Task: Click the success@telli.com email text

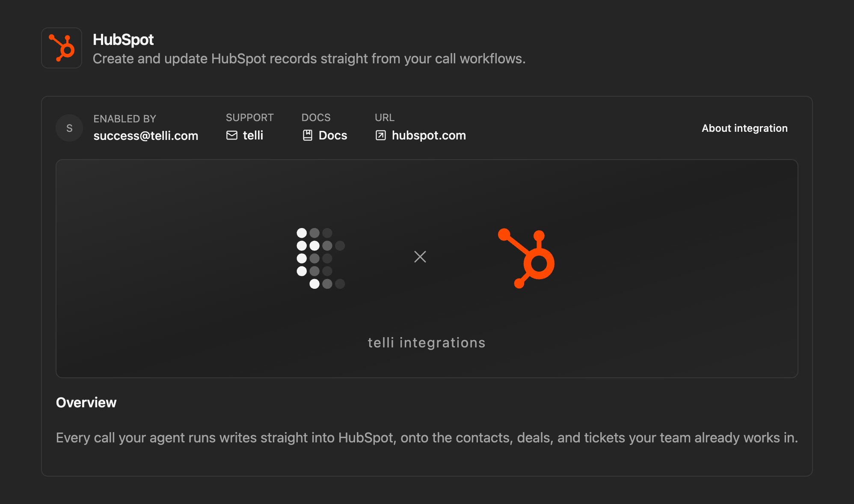Action: coord(146,136)
